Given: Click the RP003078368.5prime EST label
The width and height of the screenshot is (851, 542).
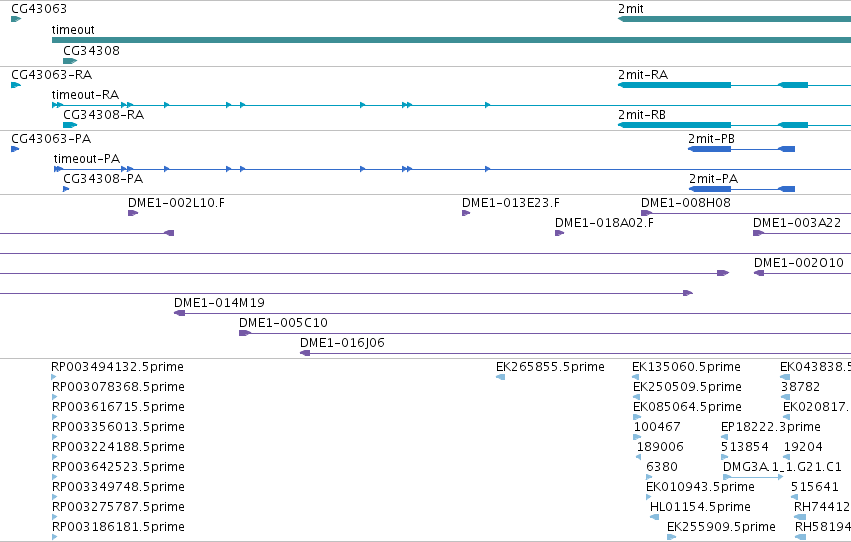Looking at the screenshot, I should 118,387.
